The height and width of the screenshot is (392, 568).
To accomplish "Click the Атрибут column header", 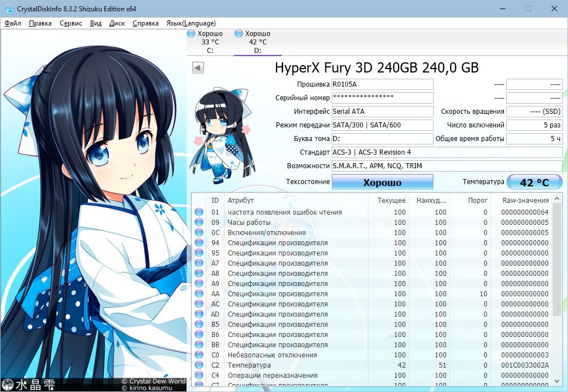I will pos(295,200).
